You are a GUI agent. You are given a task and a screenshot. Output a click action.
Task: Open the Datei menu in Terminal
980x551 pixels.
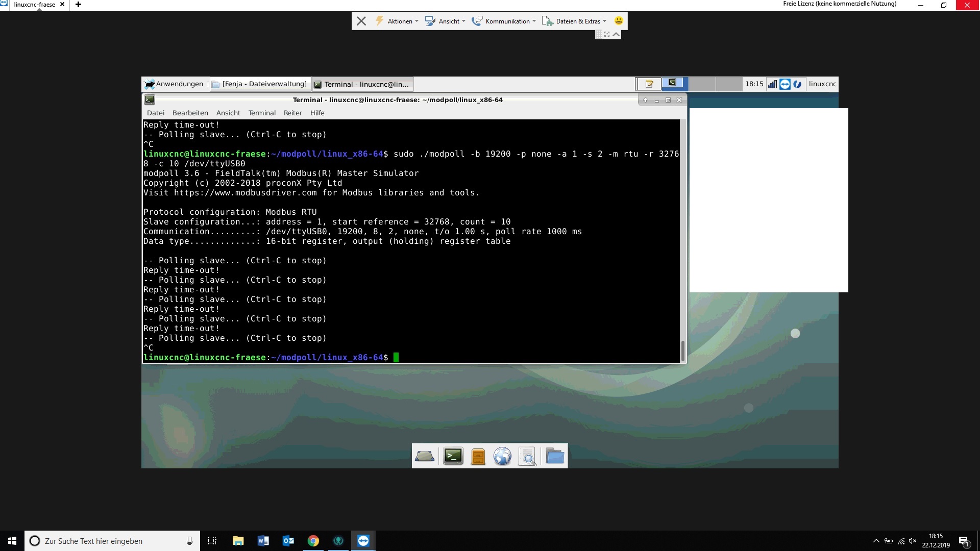coord(156,113)
